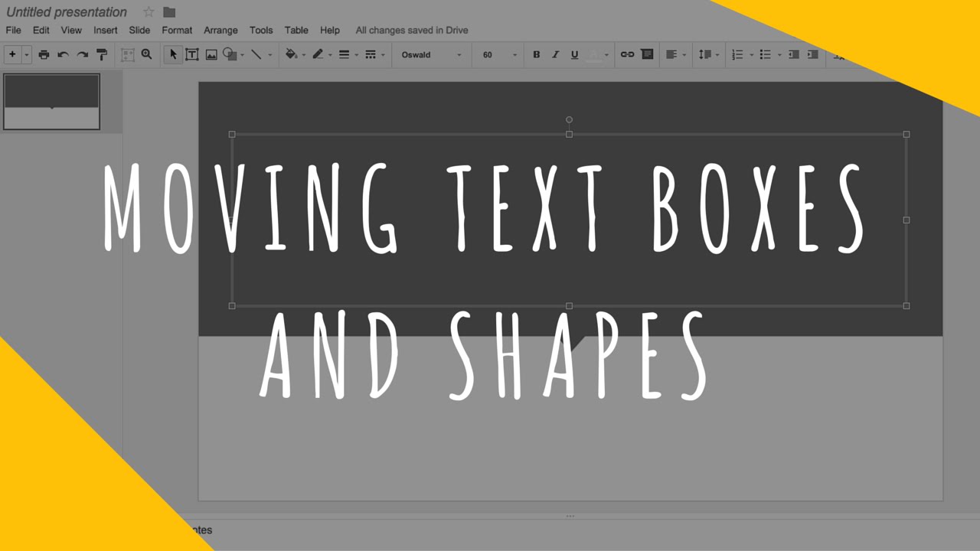Click the line color pencil icon
This screenshot has height=551, width=980.
(318, 54)
